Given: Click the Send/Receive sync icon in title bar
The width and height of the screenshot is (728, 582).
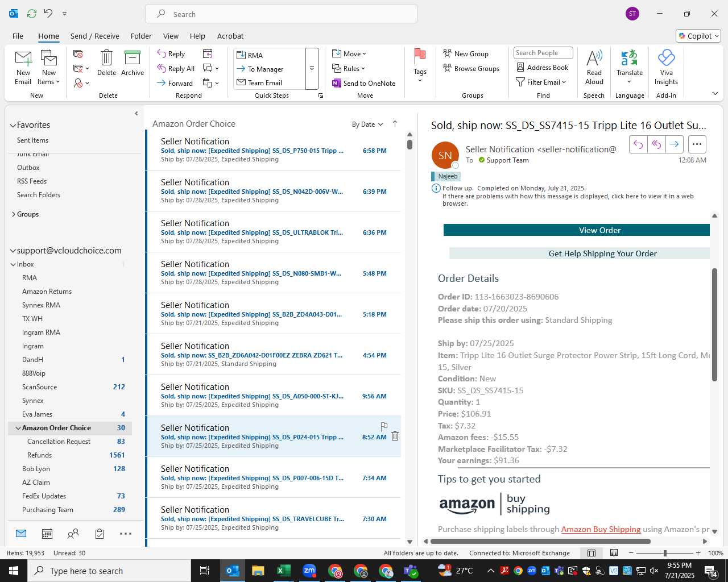Looking at the screenshot, I should 32,13.
